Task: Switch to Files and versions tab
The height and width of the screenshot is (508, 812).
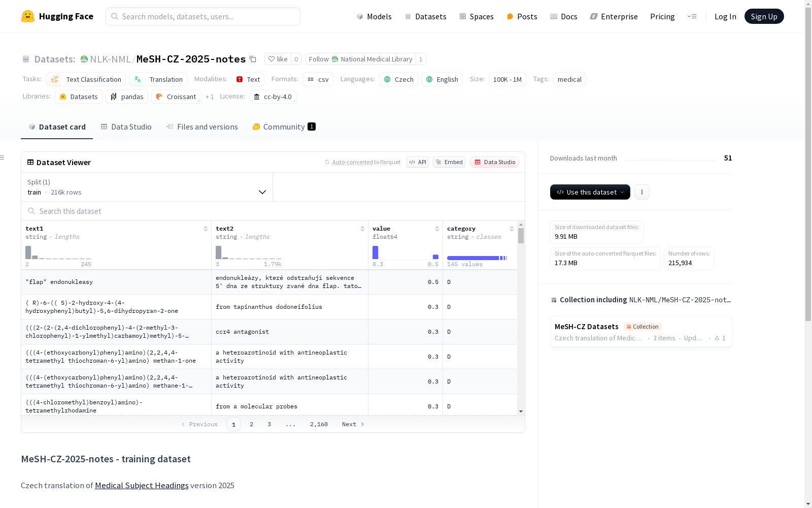Action: (x=202, y=127)
